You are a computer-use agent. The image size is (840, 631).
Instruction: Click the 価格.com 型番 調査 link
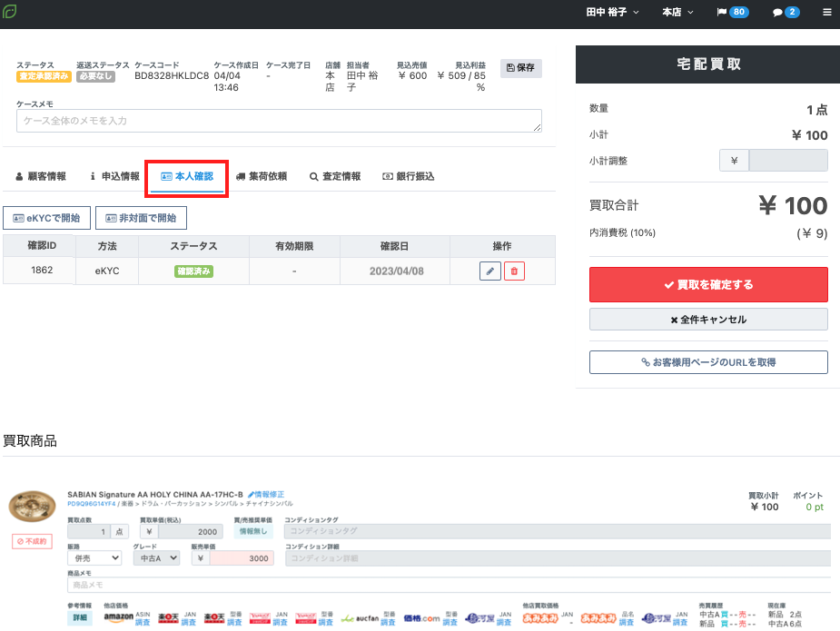click(450, 623)
